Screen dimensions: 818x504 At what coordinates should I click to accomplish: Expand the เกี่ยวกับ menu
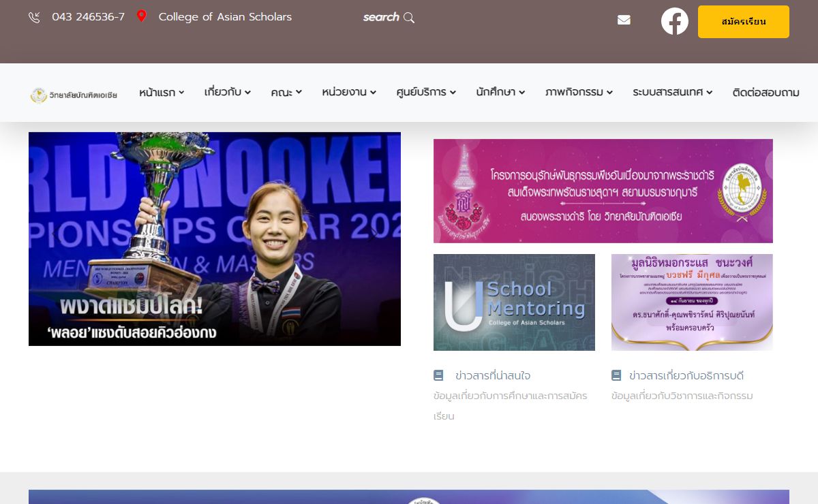pyautogui.click(x=228, y=93)
